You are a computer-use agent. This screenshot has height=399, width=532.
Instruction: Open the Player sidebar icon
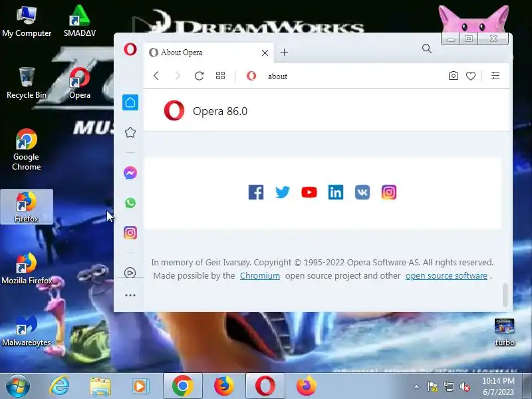coord(130,273)
